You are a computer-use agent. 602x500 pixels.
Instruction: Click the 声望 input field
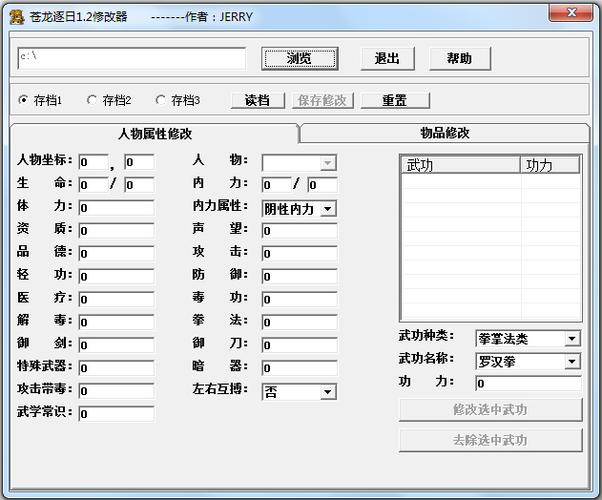299,231
